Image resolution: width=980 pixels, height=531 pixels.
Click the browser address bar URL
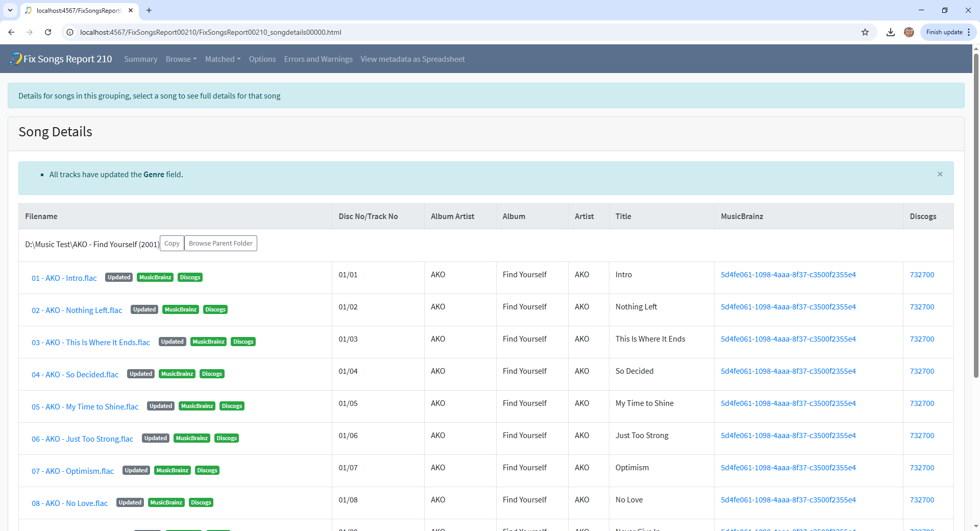tap(210, 32)
